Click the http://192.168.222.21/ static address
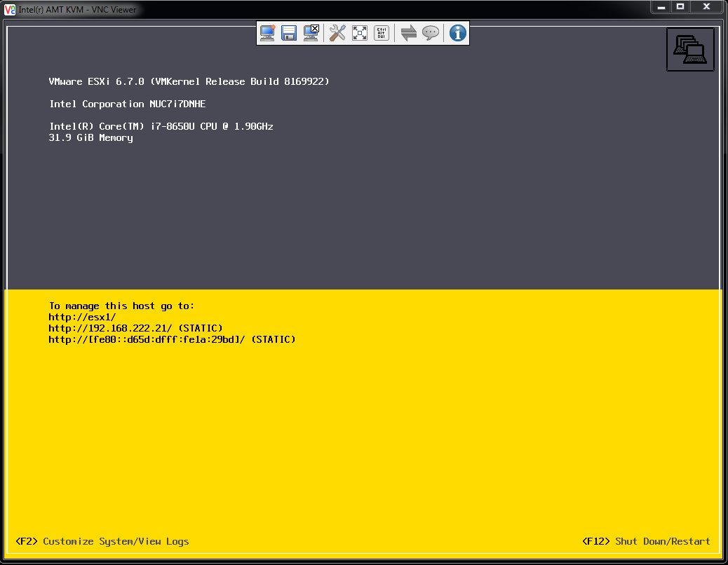Image resolution: width=728 pixels, height=565 pixels. coord(135,329)
